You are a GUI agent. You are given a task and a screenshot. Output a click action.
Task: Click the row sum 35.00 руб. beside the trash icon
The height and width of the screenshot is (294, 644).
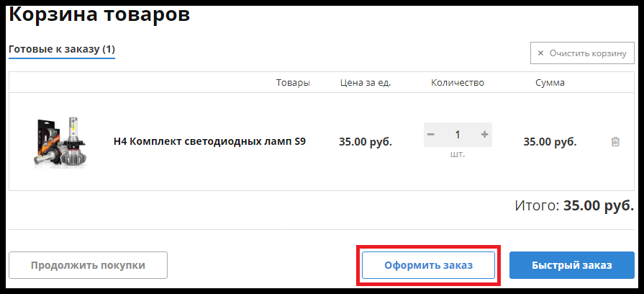point(550,142)
